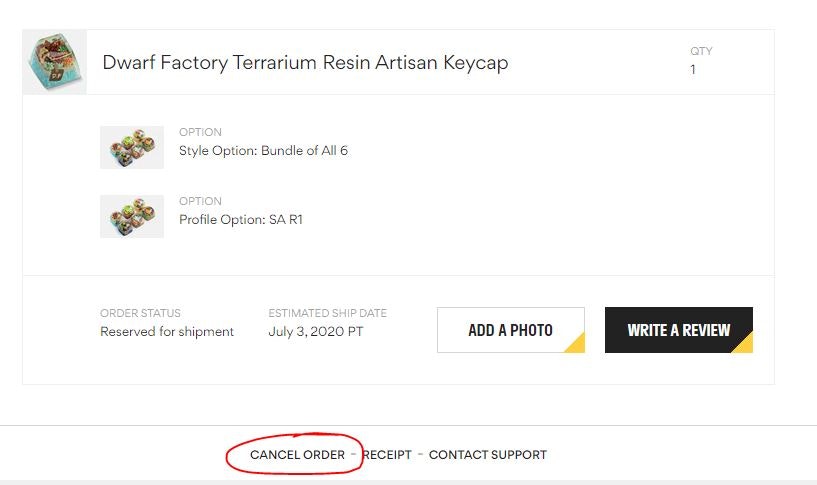Open the Profile Option thumbnail image
Screen dimensions: 817x485
click(132, 216)
